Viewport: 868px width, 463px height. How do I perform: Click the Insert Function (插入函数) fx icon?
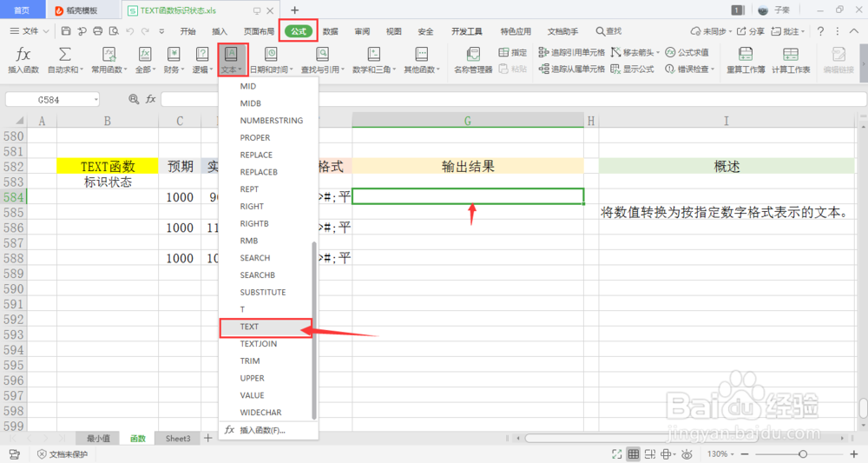click(23, 55)
